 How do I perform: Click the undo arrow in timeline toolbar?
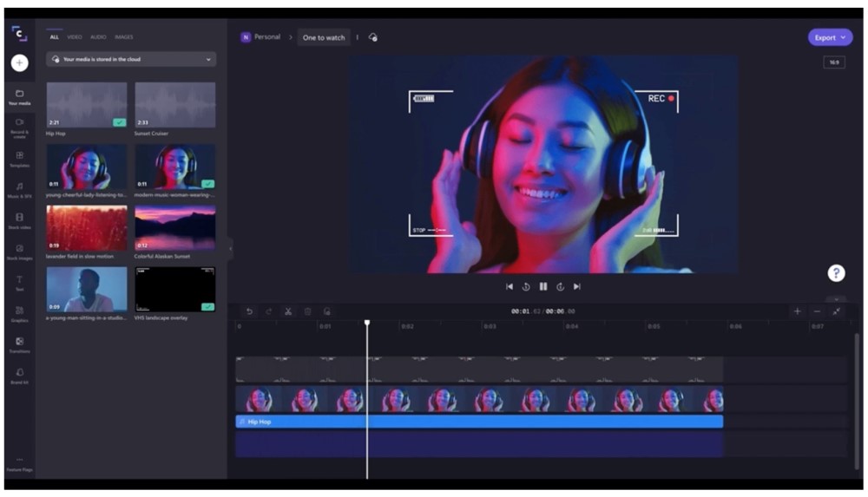[x=249, y=311]
